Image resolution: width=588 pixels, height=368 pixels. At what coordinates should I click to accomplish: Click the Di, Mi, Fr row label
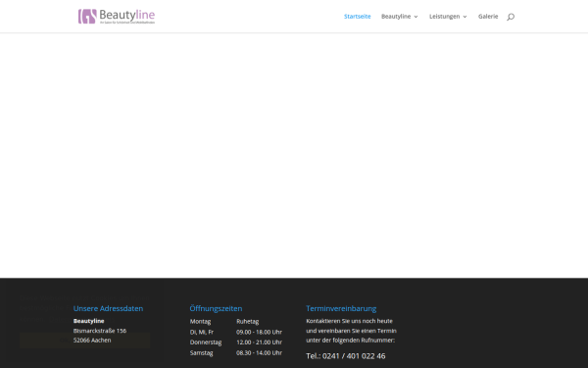click(202, 332)
